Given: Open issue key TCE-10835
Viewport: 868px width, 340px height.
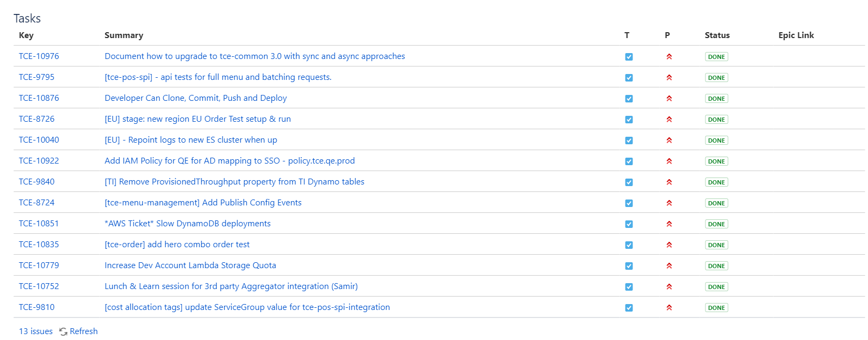Looking at the screenshot, I should (x=39, y=245).
